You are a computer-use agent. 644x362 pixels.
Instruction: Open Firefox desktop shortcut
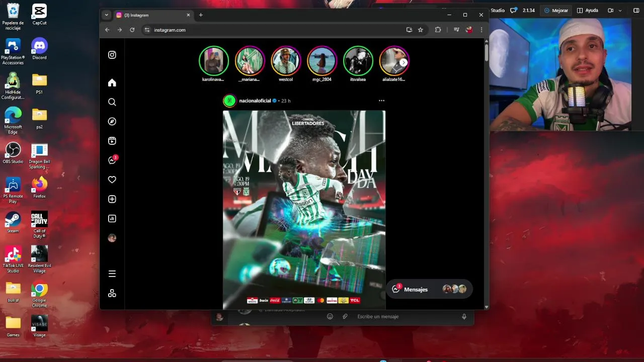pyautogui.click(x=39, y=188)
